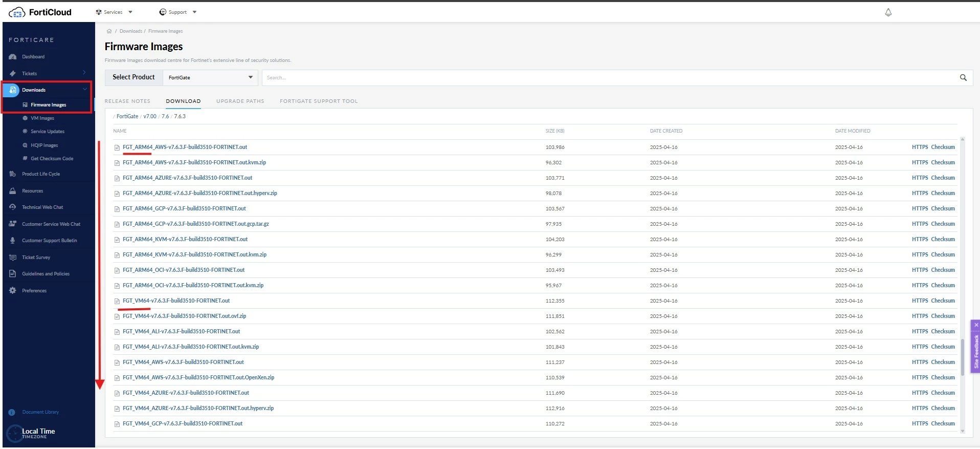Click the Local Time timezone widget
Viewport: 980px width, 449px height.
click(x=32, y=434)
